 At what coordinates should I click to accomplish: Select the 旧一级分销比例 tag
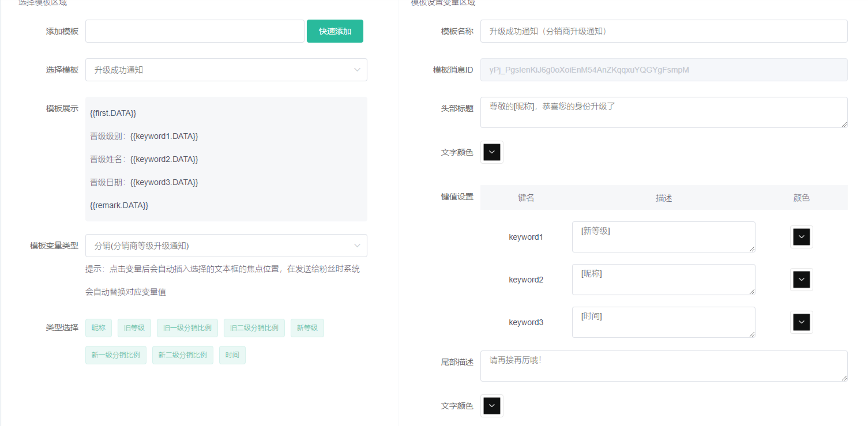[x=187, y=328]
